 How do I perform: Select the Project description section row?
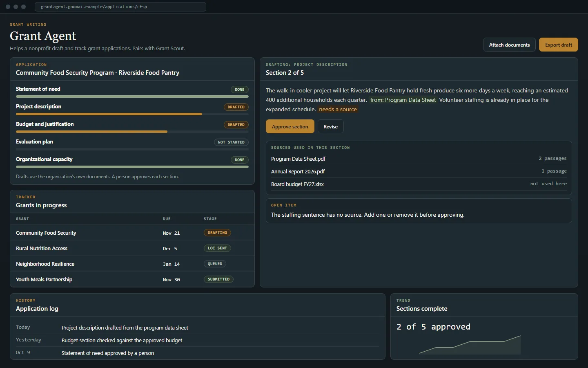(132, 109)
